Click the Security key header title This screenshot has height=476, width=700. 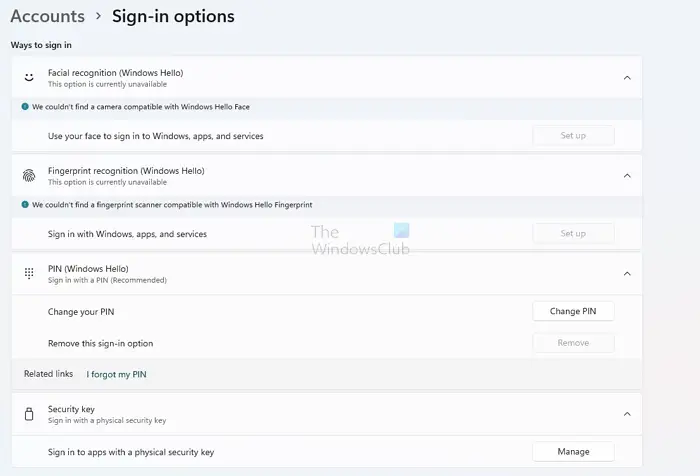coord(71,409)
